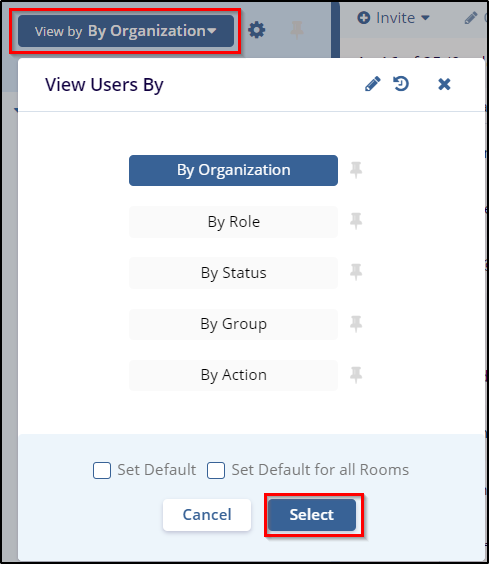
Task: Choose the By Role option
Action: click(233, 222)
